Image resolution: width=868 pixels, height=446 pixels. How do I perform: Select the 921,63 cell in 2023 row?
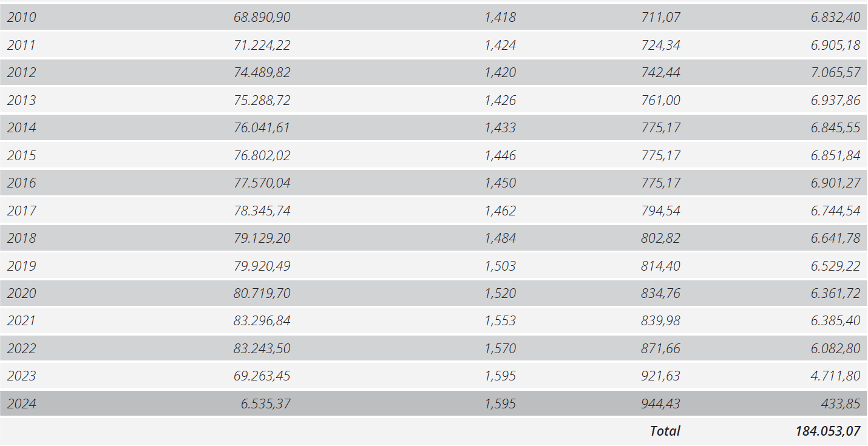661,376
